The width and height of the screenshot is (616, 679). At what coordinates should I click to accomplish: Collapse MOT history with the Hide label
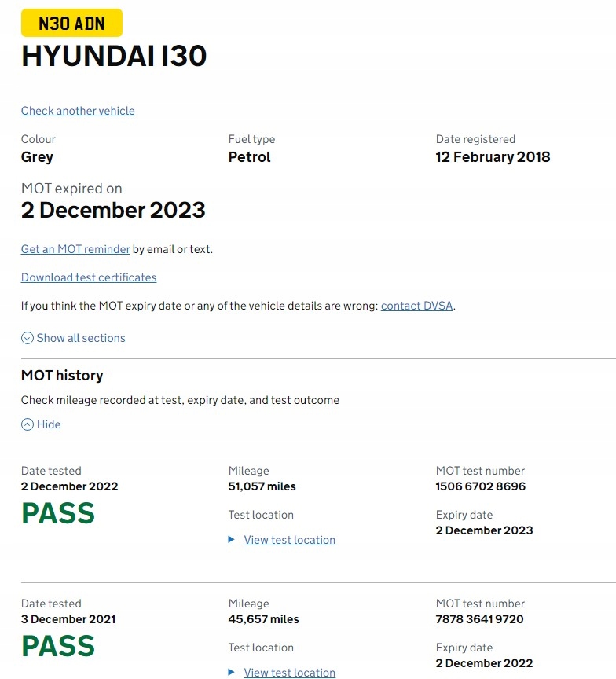pos(49,424)
